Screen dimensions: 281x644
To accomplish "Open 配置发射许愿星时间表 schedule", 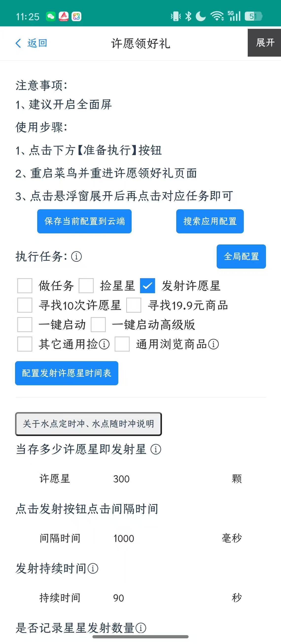I will [x=67, y=373].
